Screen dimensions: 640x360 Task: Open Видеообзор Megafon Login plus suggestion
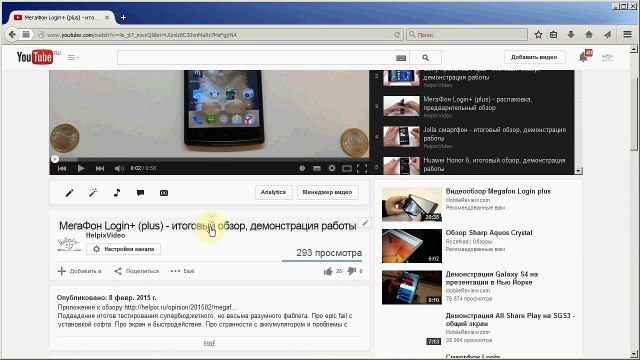498,191
